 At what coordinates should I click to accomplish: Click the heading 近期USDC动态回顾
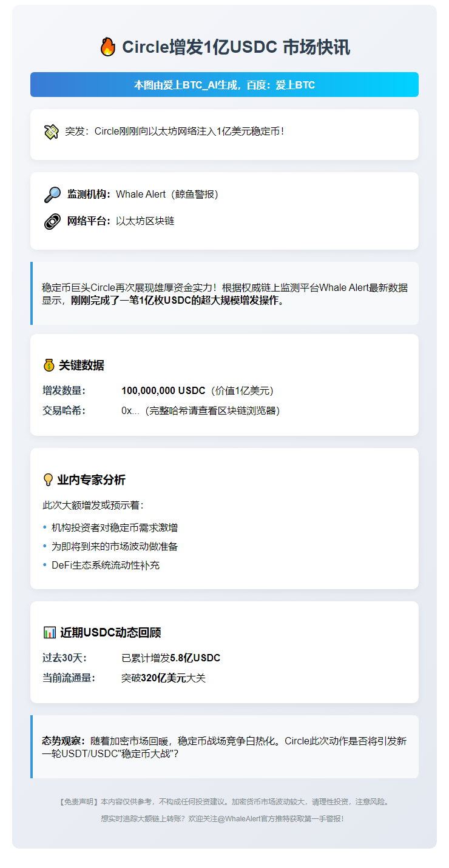(x=110, y=633)
